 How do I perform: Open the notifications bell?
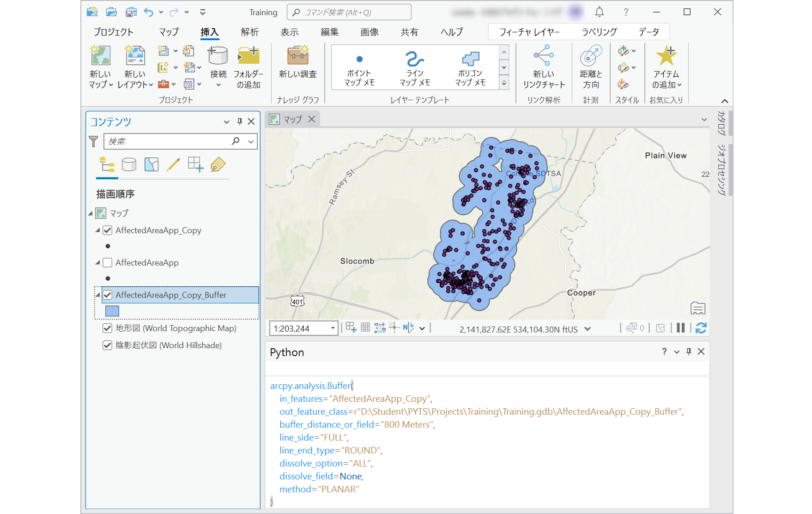(x=599, y=12)
